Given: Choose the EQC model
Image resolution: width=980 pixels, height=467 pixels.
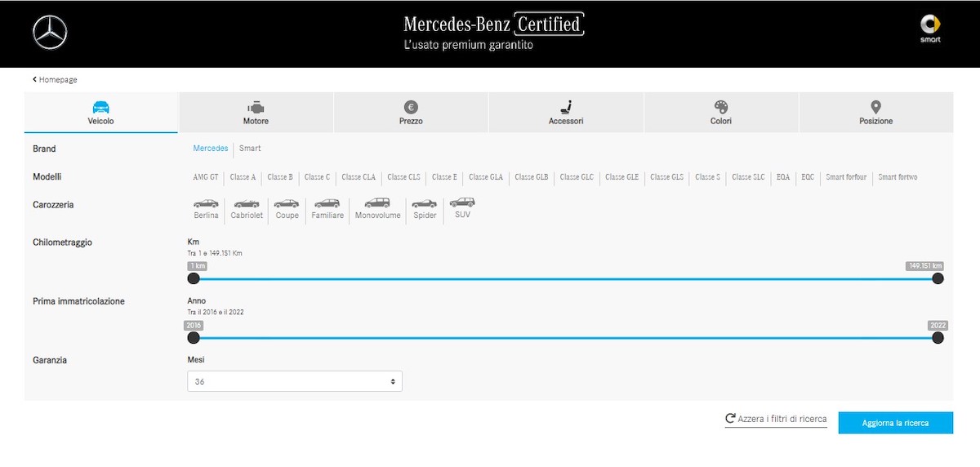Looking at the screenshot, I should 808,177.
